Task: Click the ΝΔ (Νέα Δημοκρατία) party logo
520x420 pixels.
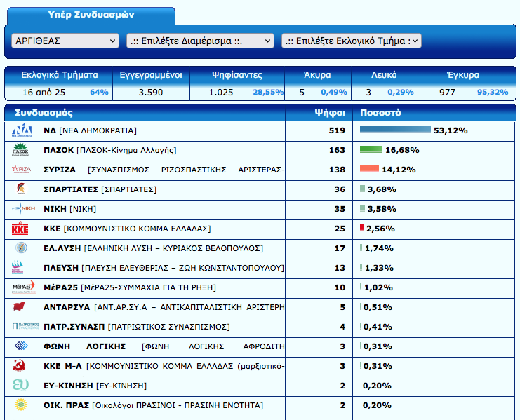Action: [x=22, y=130]
